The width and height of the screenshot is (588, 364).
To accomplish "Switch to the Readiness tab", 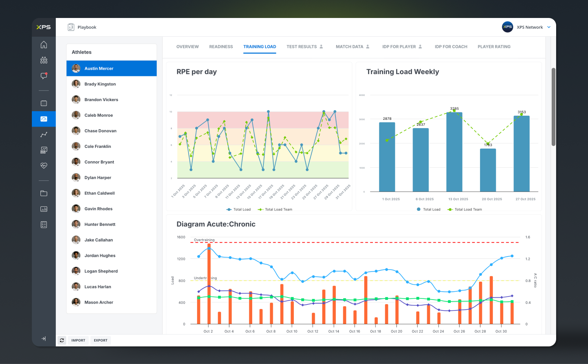I will pyautogui.click(x=221, y=47).
